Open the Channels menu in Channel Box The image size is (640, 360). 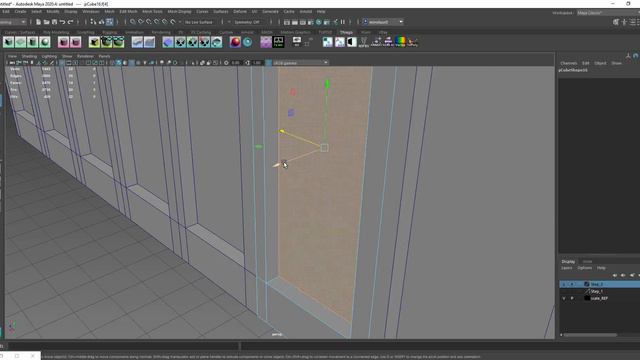[569, 63]
